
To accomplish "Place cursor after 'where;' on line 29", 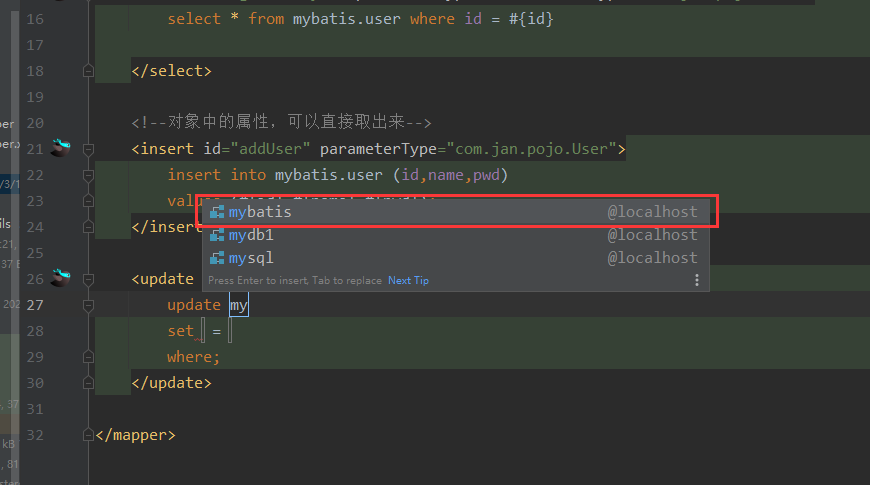I will 221,357.
